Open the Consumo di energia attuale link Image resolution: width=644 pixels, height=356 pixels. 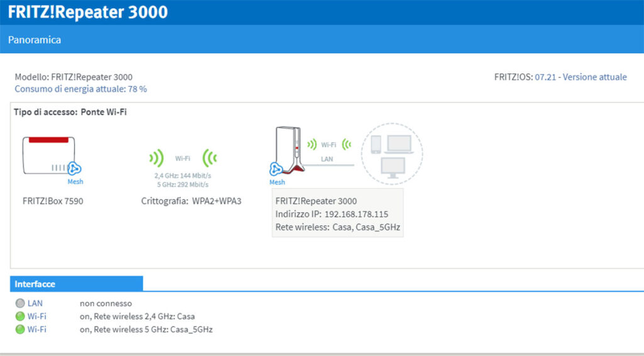(x=80, y=89)
